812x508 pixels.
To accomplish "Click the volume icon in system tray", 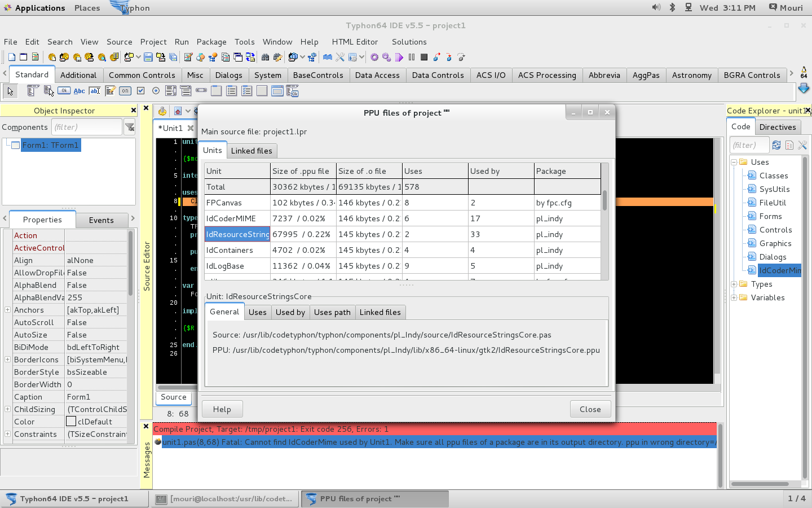I will pos(656,7).
